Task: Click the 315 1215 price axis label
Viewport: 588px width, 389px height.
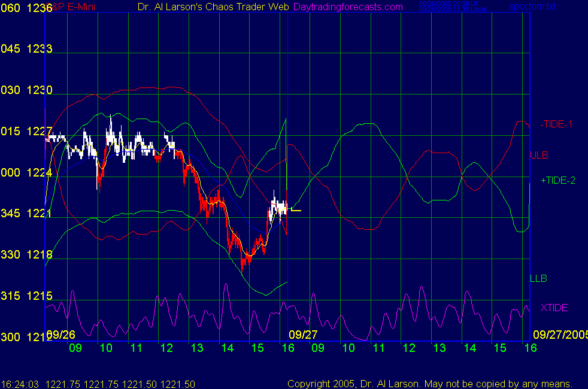Action: coord(26,296)
